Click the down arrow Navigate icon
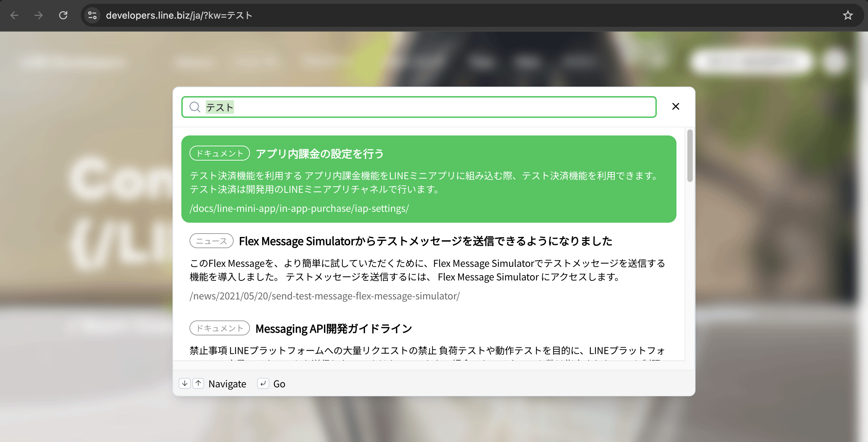868x442 pixels. coord(185,384)
